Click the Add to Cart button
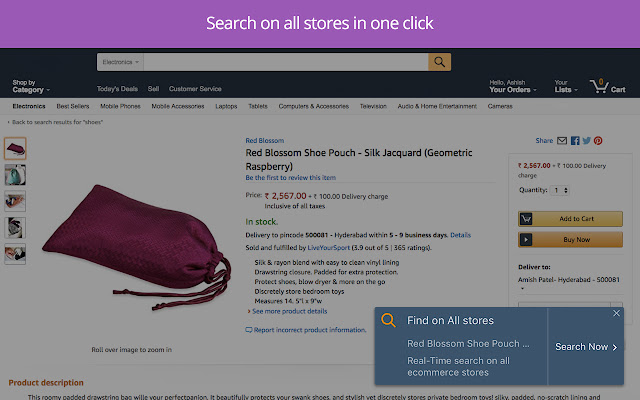The image size is (640, 400). coord(569,219)
